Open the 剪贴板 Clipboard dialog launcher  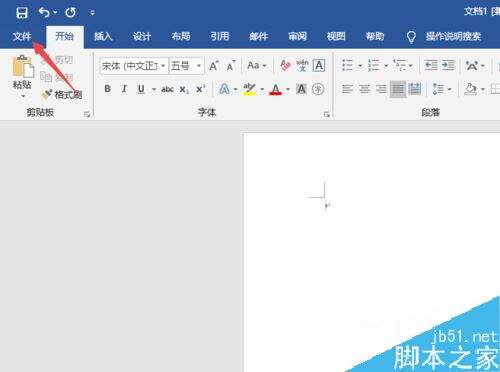point(87,114)
